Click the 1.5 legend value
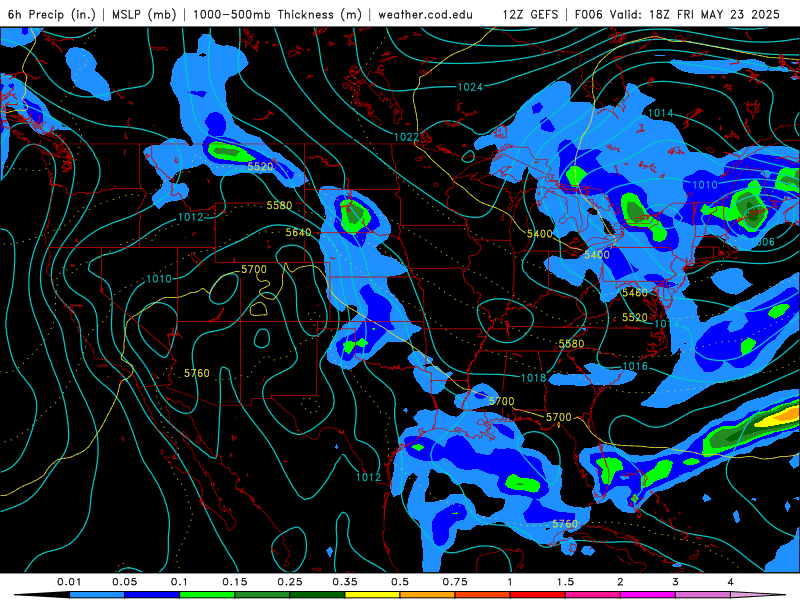The image size is (800, 600). (565, 582)
